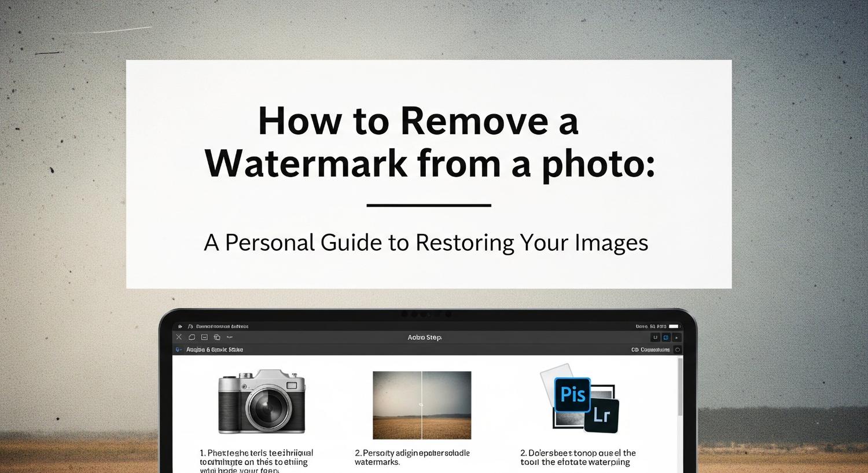Click the Aobro Step title in the toolbar
Viewport: 868px width, 473px height.
coord(425,338)
